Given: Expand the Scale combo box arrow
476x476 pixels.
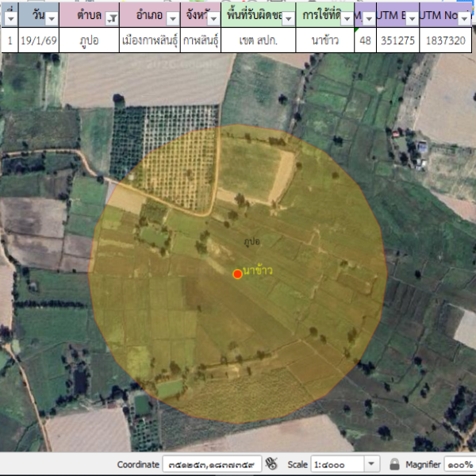Looking at the screenshot, I should (x=372, y=463).
